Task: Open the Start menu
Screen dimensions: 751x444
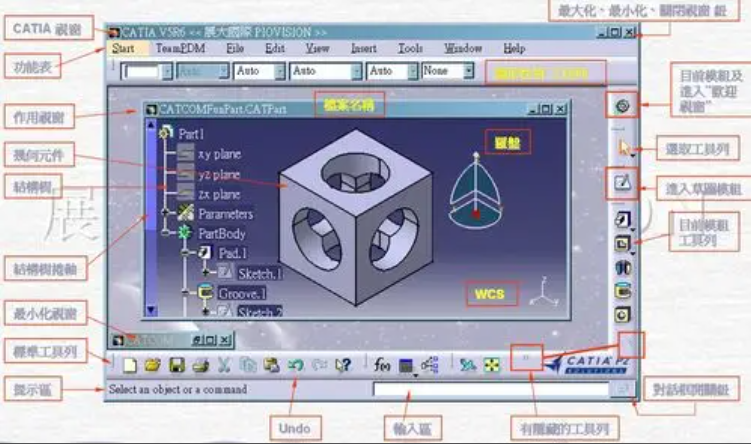Action: [123, 48]
